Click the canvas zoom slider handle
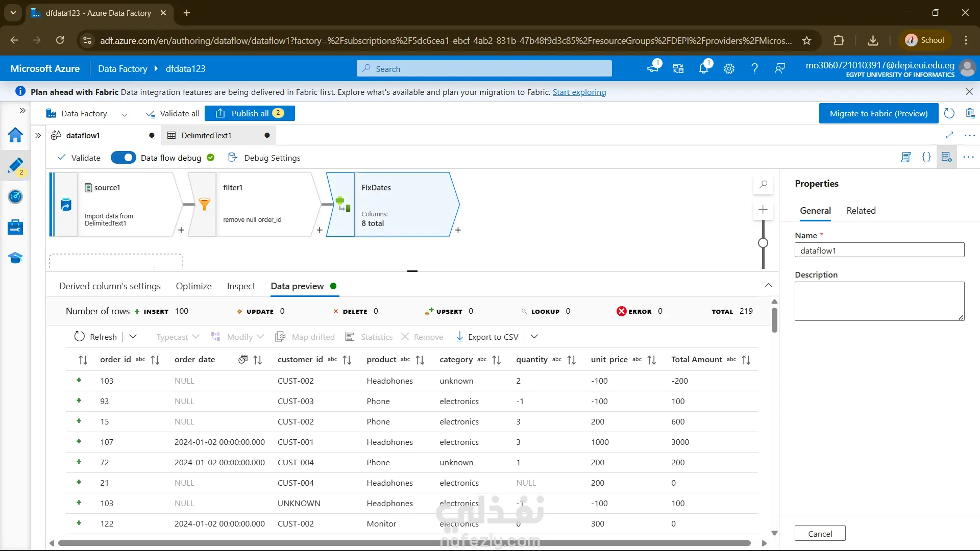980x551 pixels. pos(763,243)
